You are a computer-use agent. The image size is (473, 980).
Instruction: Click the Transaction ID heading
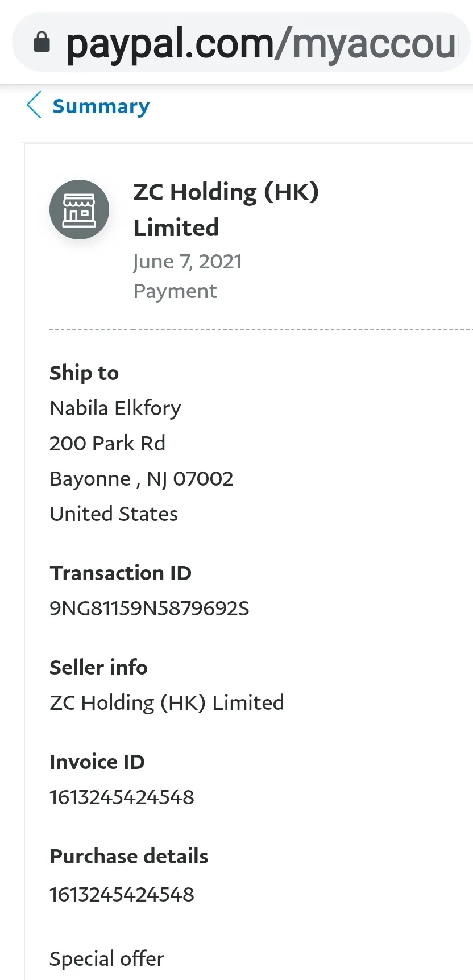(121, 573)
